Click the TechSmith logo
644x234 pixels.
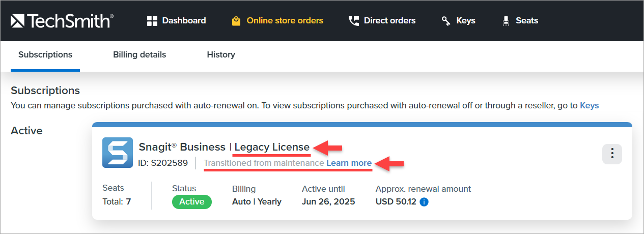point(62,21)
